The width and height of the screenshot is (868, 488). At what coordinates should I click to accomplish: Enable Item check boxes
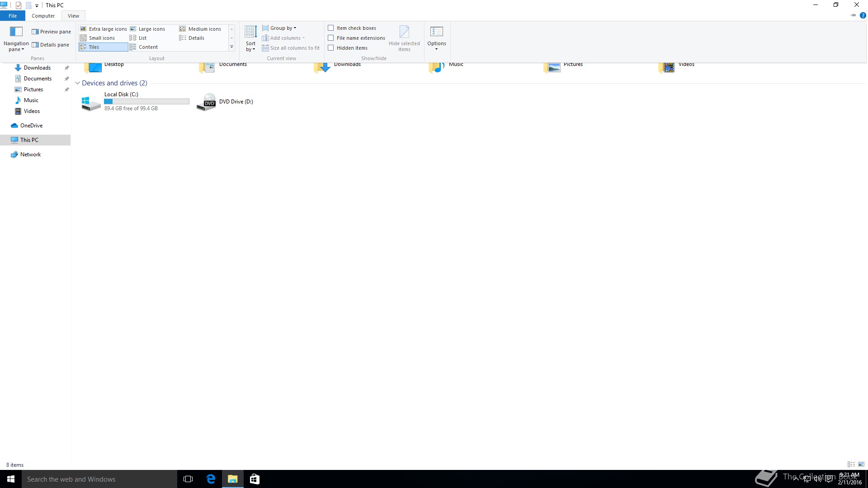pyautogui.click(x=331, y=28)
